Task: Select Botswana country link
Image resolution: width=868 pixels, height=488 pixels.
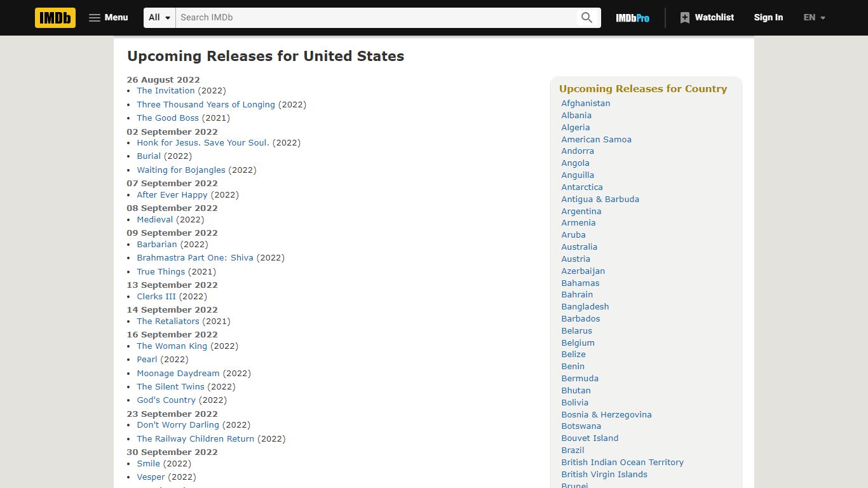Action: point(581,426)
